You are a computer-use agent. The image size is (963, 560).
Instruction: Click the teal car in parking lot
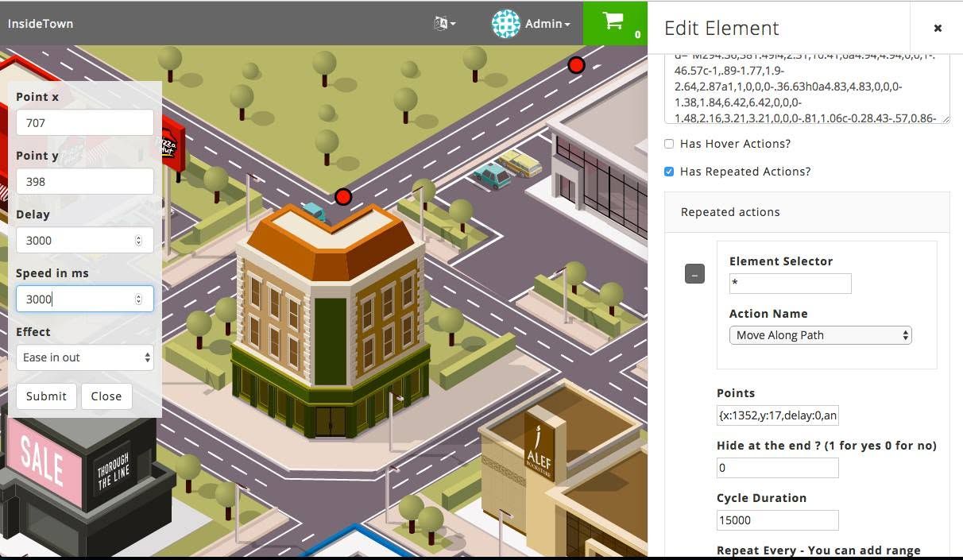pos(492,176)
